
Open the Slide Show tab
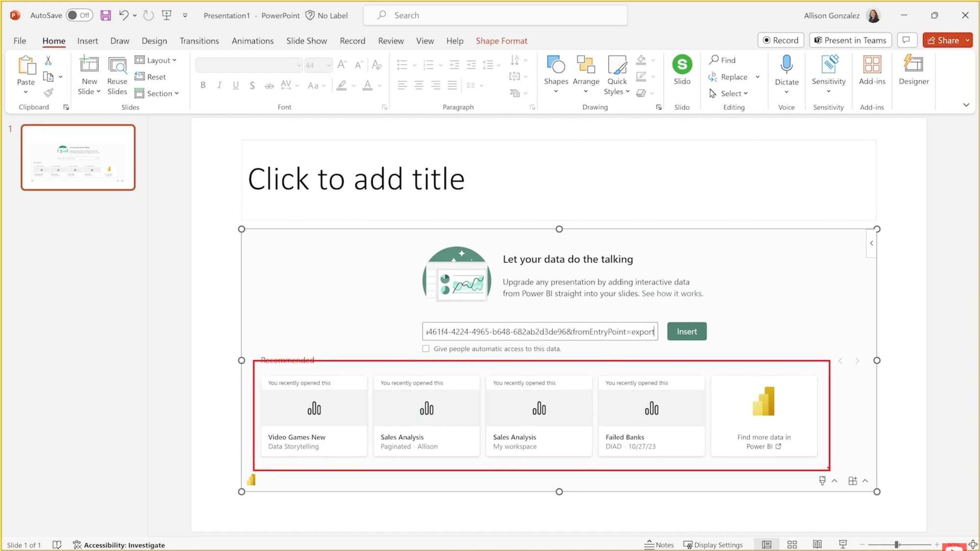coord(306,41)
